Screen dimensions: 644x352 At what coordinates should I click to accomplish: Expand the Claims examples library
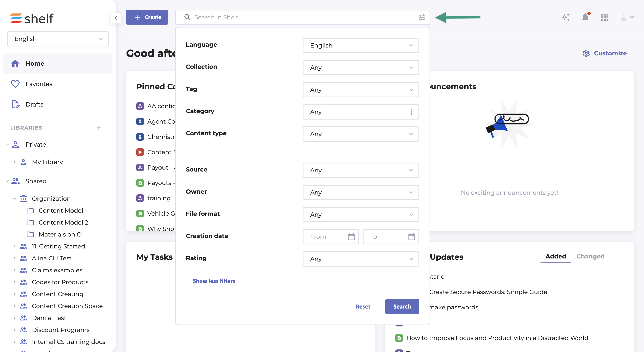tap(14, 270)
